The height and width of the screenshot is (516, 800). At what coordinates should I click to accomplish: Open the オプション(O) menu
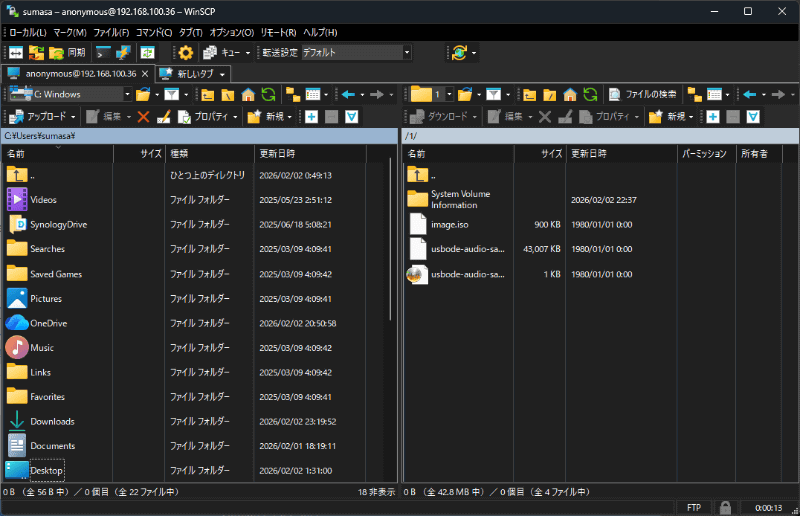click(232, 33)
